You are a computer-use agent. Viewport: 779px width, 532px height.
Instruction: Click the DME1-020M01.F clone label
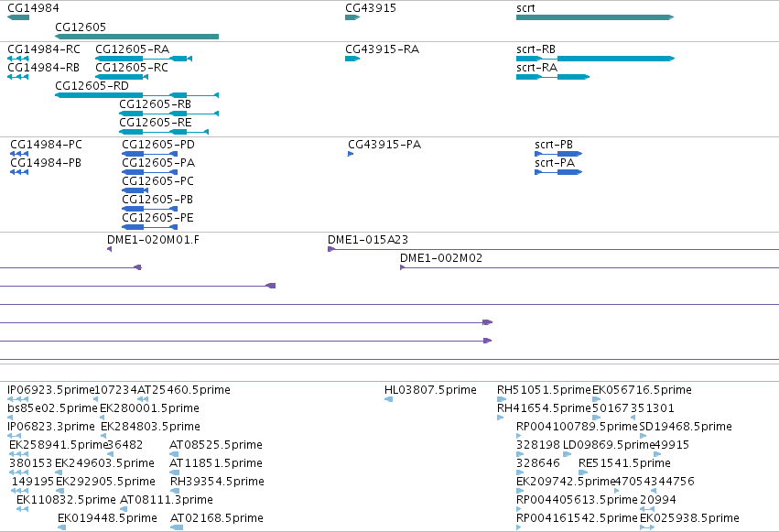[153, 240]
